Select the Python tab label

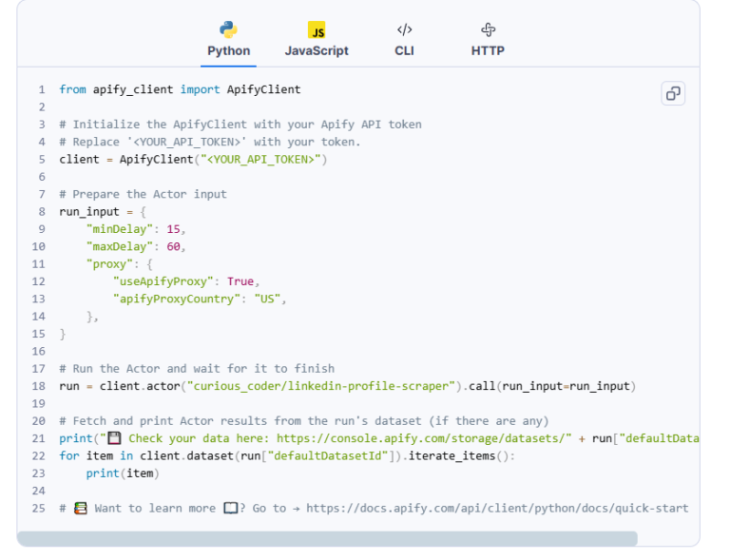(x=229, y=51)
